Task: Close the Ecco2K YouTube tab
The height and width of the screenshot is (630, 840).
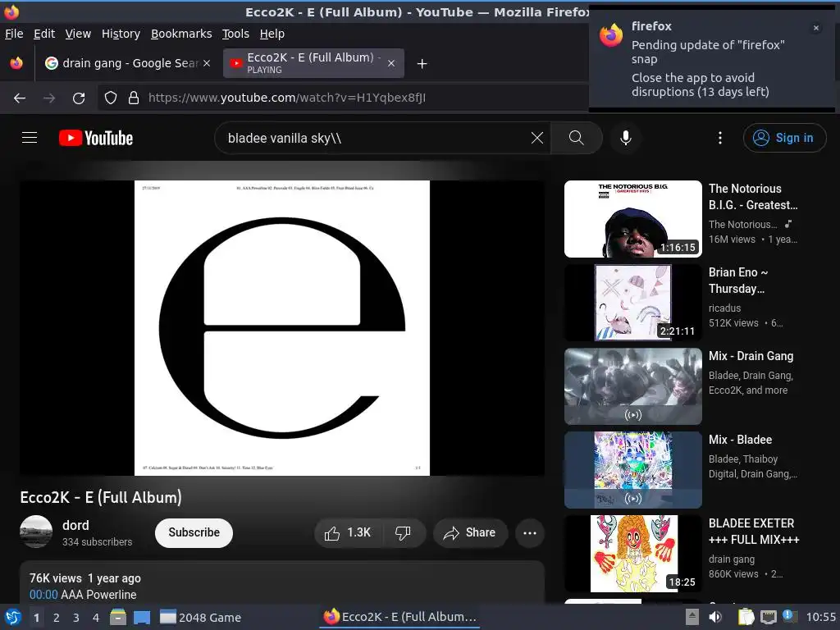Action: point(391,63)
